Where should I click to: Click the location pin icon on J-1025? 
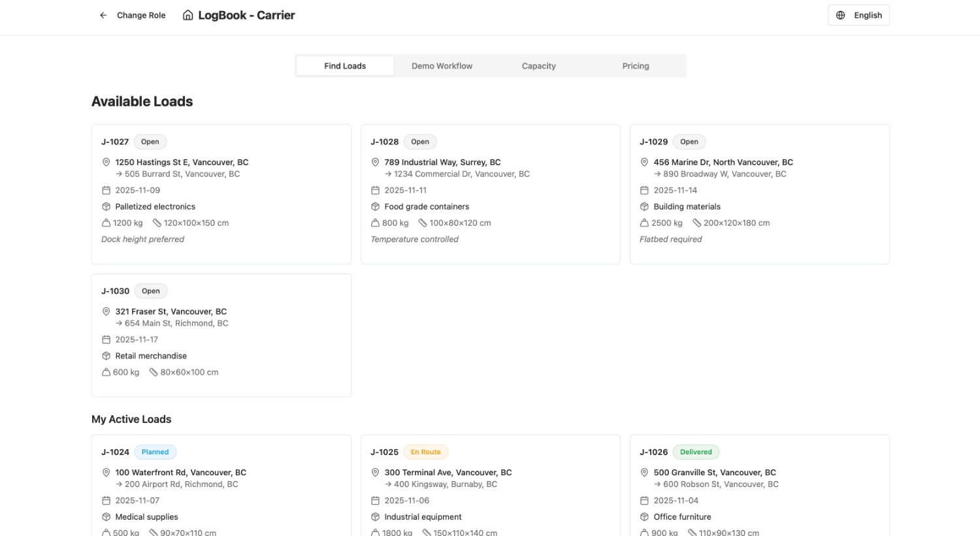375,472
